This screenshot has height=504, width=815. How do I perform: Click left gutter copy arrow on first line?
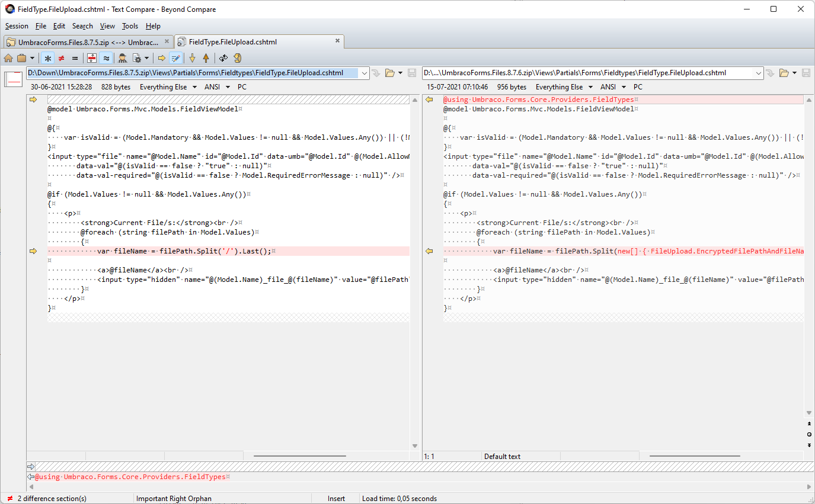tap(33, 99)
